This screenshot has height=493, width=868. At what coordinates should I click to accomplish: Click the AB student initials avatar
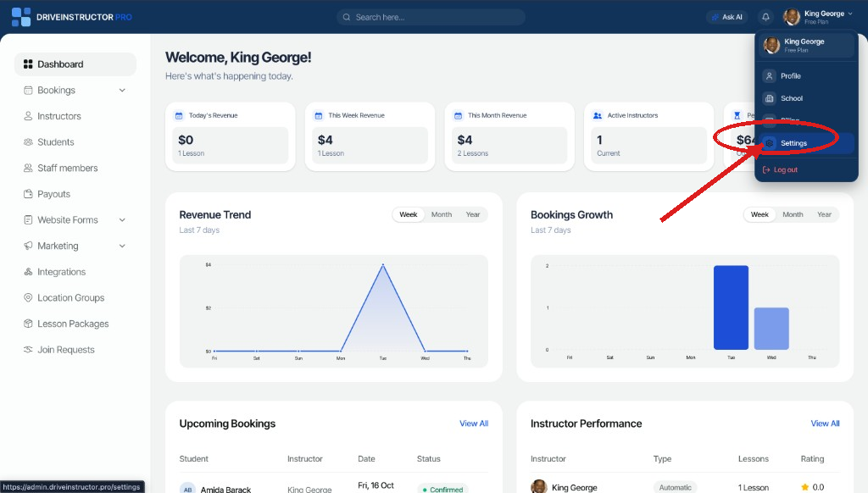point(187,489)
